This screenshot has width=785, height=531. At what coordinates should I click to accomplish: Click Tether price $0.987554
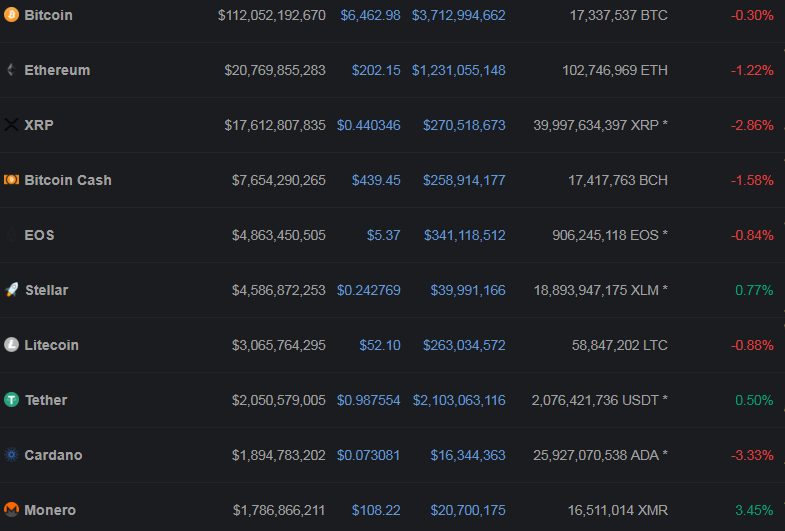click(x=368, y=401)
